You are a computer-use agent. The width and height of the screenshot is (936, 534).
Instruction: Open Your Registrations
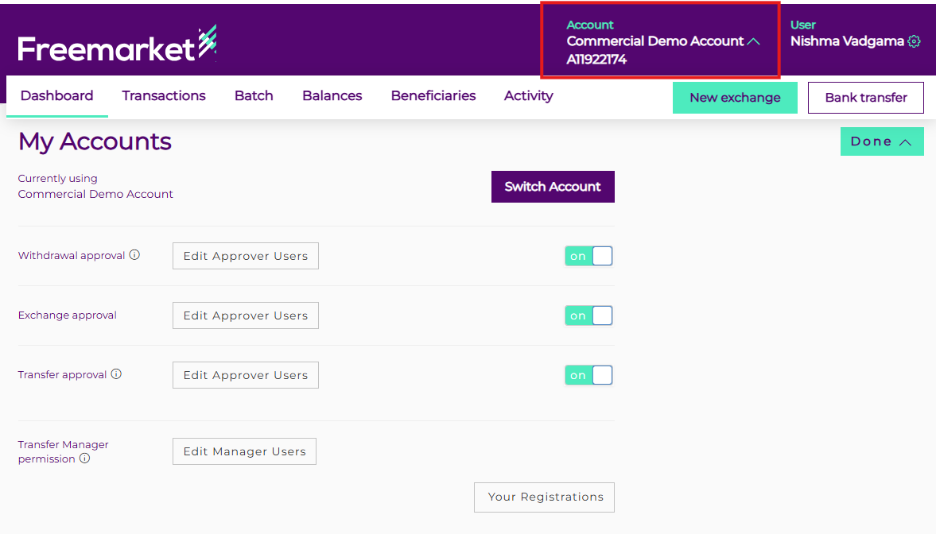[x=544, y=497]
